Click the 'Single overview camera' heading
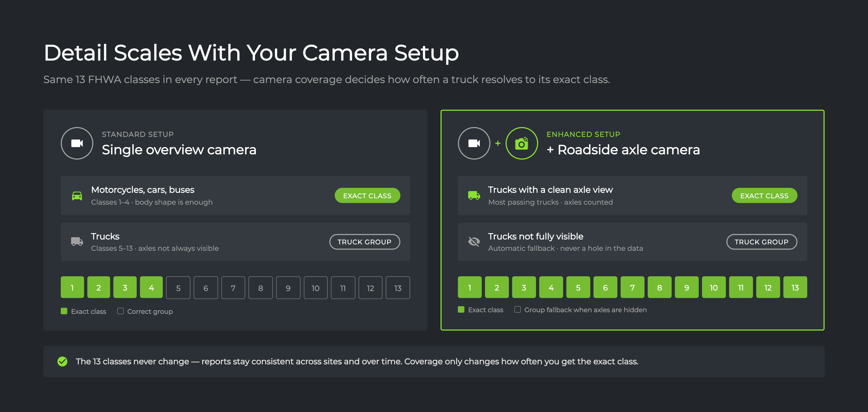 [x=179, y=150]
